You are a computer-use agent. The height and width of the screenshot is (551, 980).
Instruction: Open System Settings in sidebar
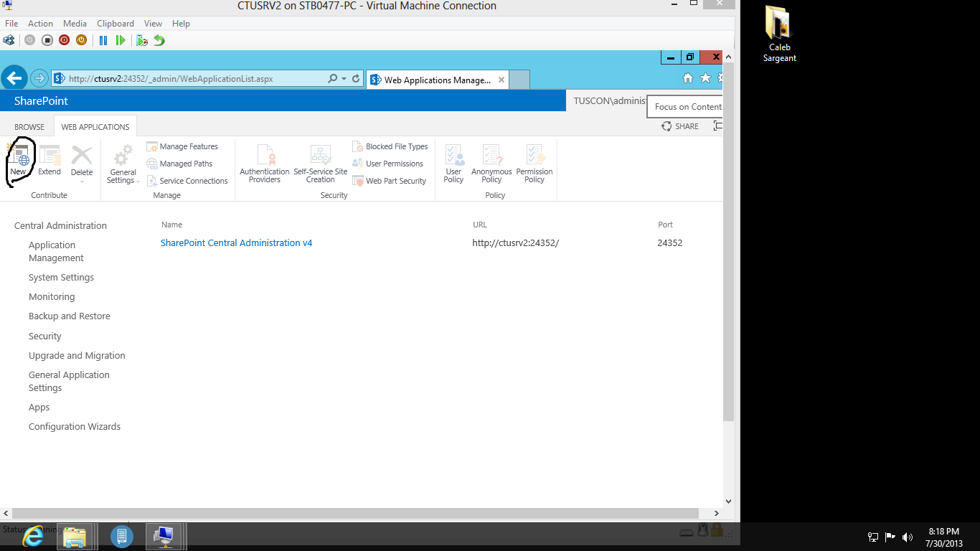click(61, 278)
